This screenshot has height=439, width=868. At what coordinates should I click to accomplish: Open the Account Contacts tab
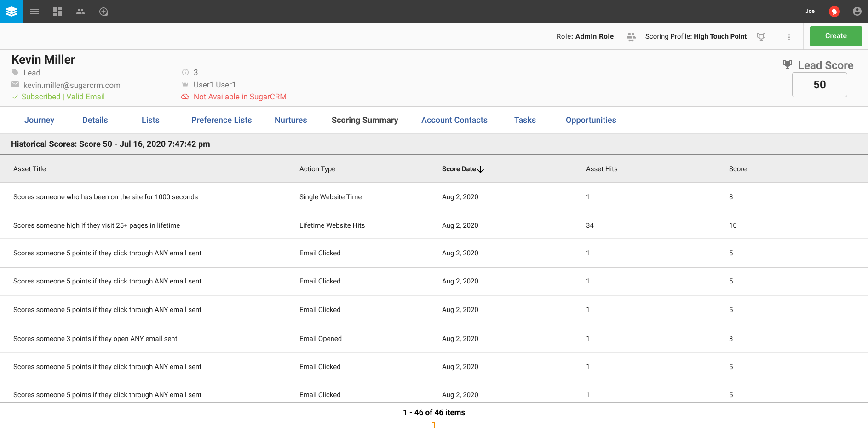pyautogui.click(x=454, y=120)
